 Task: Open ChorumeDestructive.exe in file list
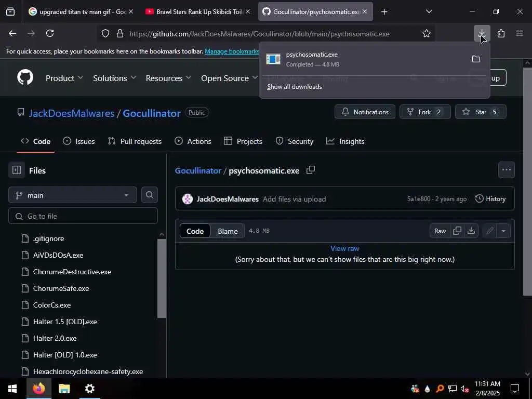point(72,272)
